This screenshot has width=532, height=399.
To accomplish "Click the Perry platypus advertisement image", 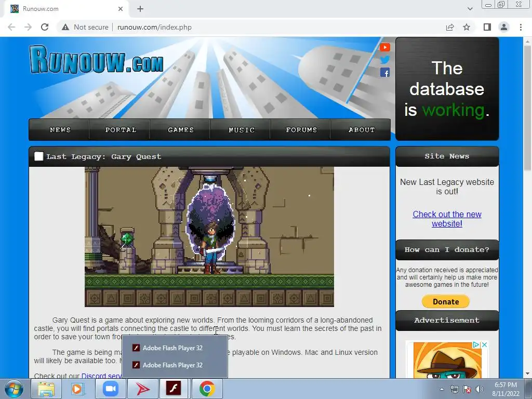I will pos(447,360).
